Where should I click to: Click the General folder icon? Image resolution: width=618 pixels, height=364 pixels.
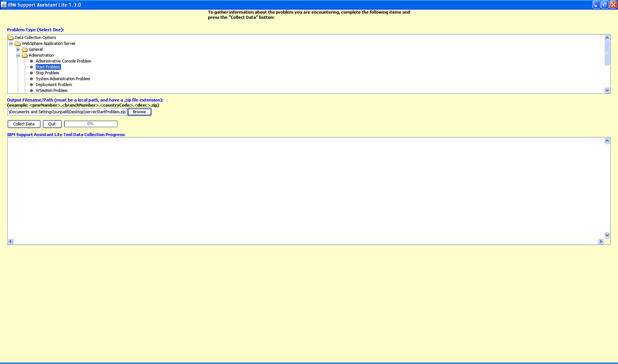(25, 49)
